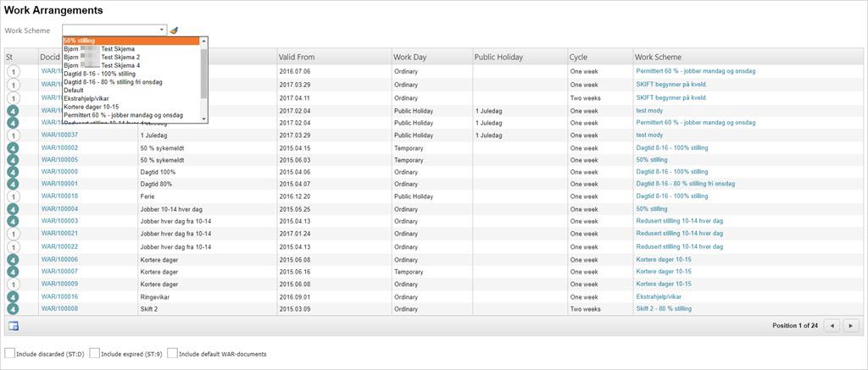Go to next page with right arrow
This screenshot has height=370, width=868.
pos(853,325)
